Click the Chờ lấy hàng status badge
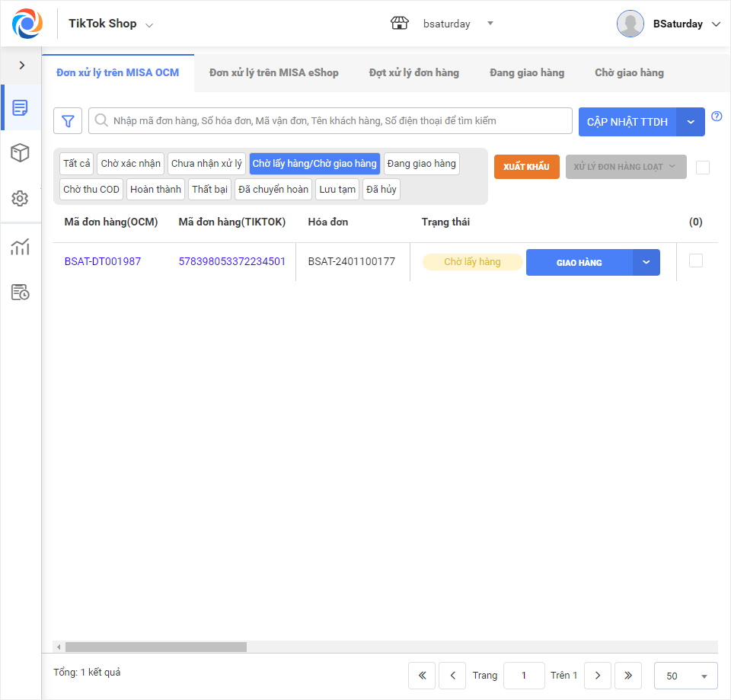This screenshot has height=700, width=731. (x=472, y=262)
